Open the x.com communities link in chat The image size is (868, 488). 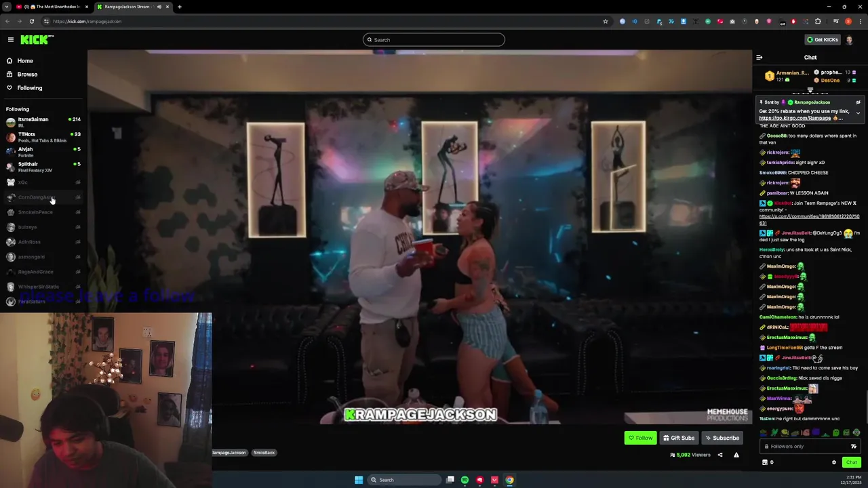tap(809, 220)
